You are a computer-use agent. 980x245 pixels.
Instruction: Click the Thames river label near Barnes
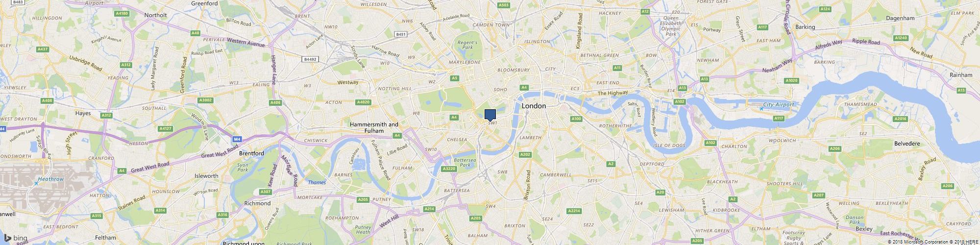317,182
